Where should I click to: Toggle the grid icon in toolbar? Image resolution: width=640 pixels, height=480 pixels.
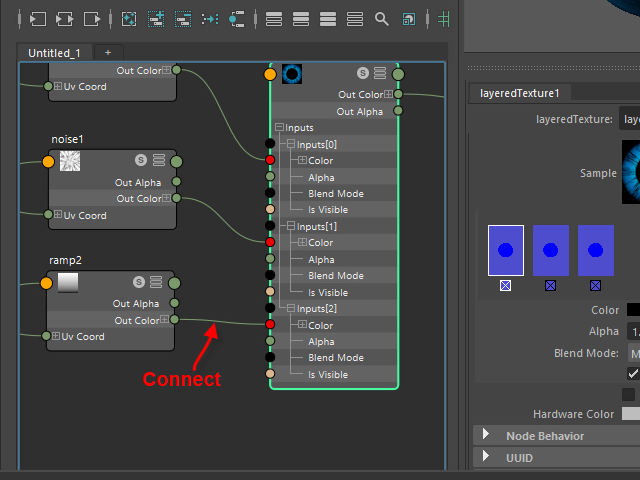coord(444,18)
